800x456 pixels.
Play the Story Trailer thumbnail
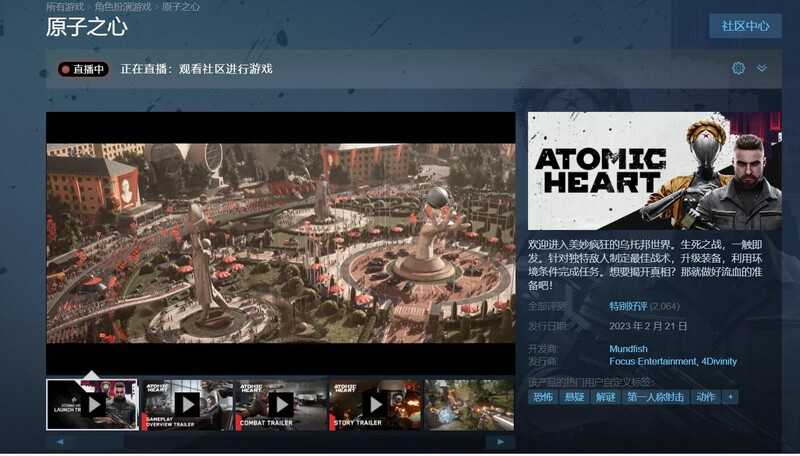[x=376, y=404]
